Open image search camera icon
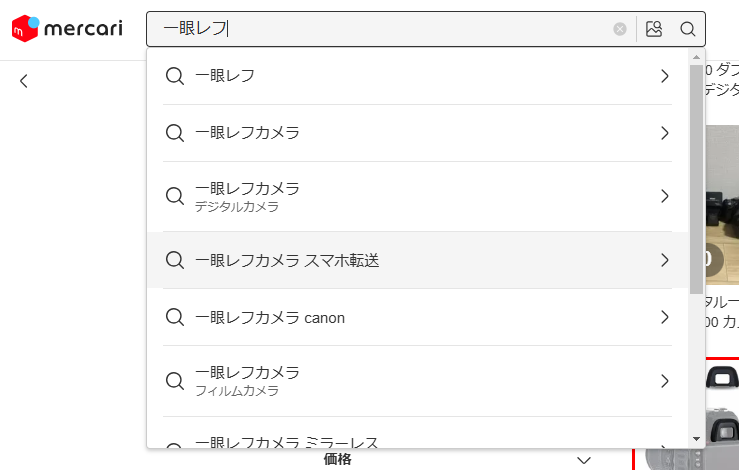The width and height of the screenshot is (739, 470). (654, 29)
